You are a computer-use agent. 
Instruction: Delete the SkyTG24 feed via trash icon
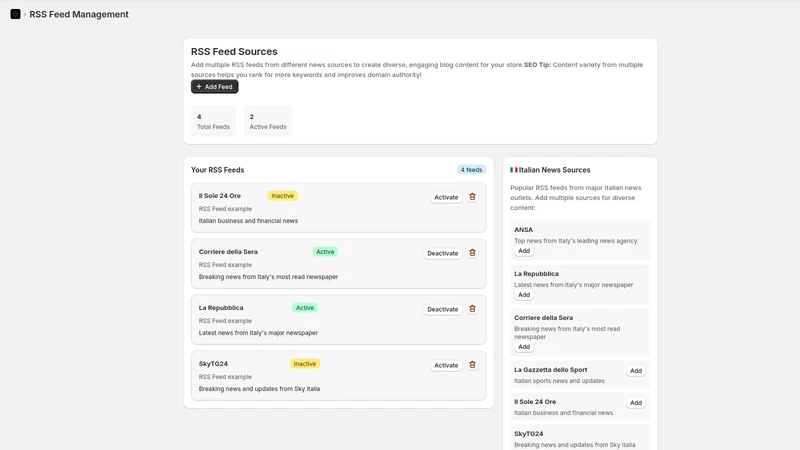pyautogui.click(x=472, y=365)
